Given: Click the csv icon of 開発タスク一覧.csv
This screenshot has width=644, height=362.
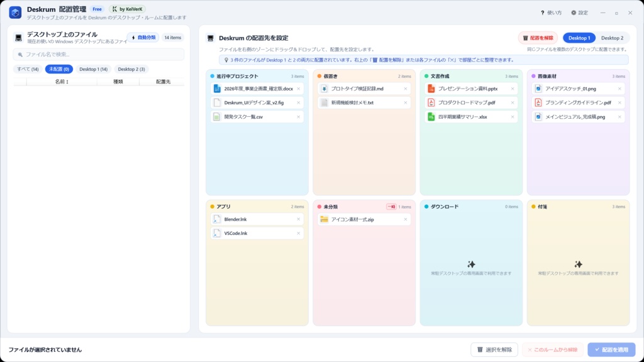Looking at the screenshot, I should click(x=217, y=116).
